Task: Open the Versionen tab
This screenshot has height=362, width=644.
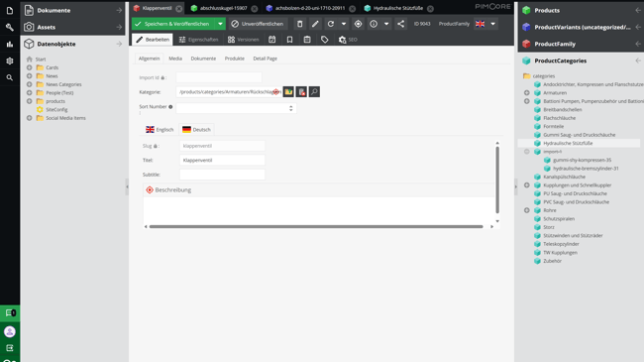Action: click(x=243, y=40)
